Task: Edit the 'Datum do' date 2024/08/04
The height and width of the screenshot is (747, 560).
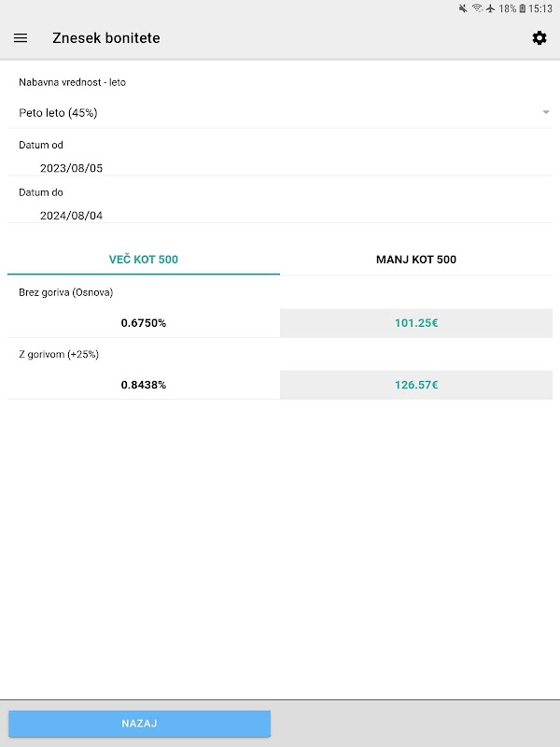Action: (x=72, y=216)
